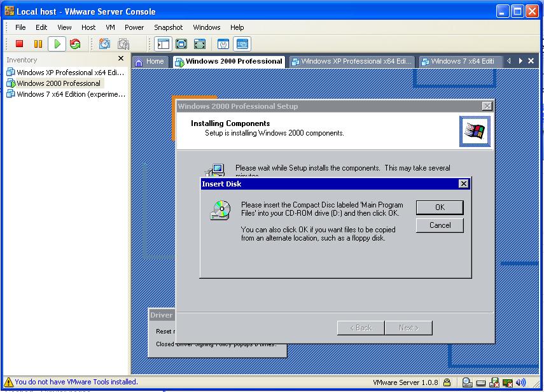Close the current VM tab
The height and width of the screenshot is (392, 544).
coord(531,61)
